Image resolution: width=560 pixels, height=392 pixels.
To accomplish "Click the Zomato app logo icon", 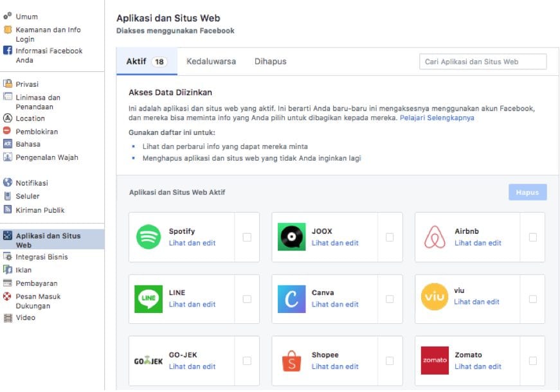I will click(435, 361).
